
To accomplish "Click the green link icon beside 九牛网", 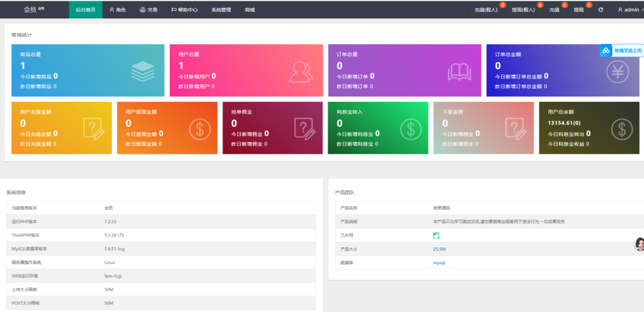I will click(x=436, y=235).
